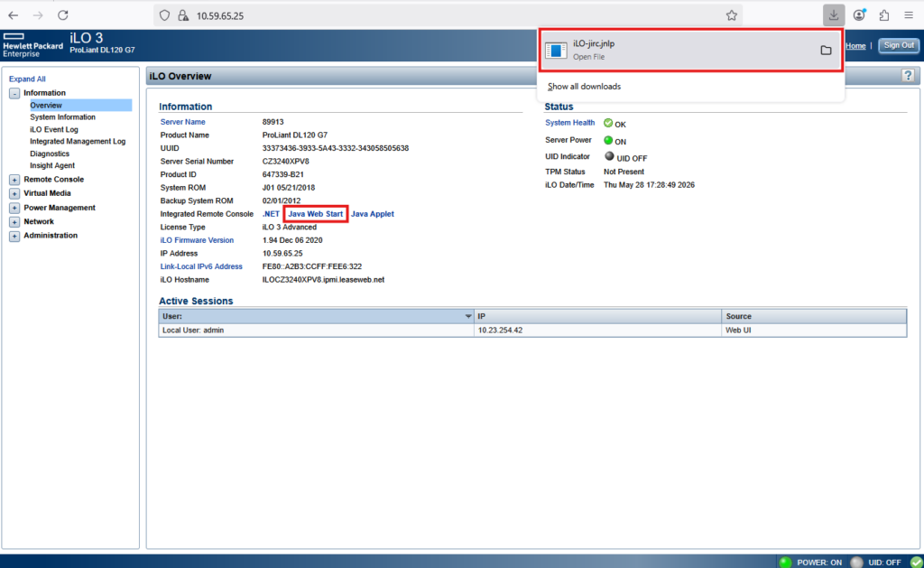Click the padlock site security icon
924x568 pixels.
point(183,15)
